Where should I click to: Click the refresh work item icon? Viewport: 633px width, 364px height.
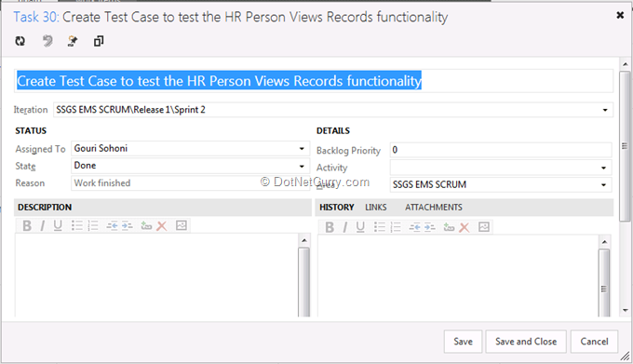pos(20,41)
